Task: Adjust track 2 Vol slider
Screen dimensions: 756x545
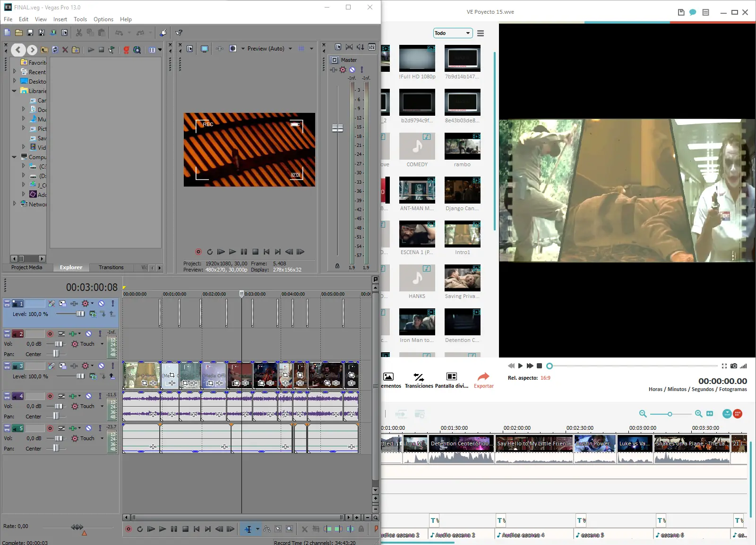Action: [59, 344]
